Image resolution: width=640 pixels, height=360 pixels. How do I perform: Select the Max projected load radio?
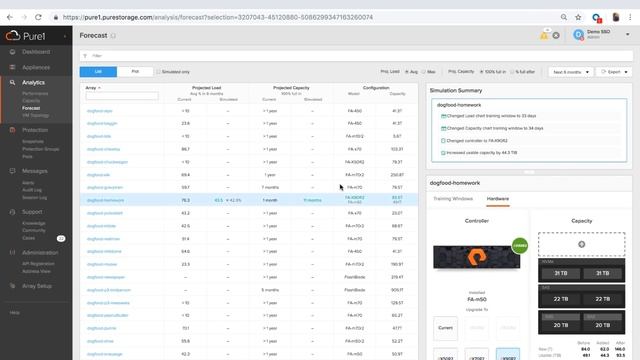click(x=424, y=72)
